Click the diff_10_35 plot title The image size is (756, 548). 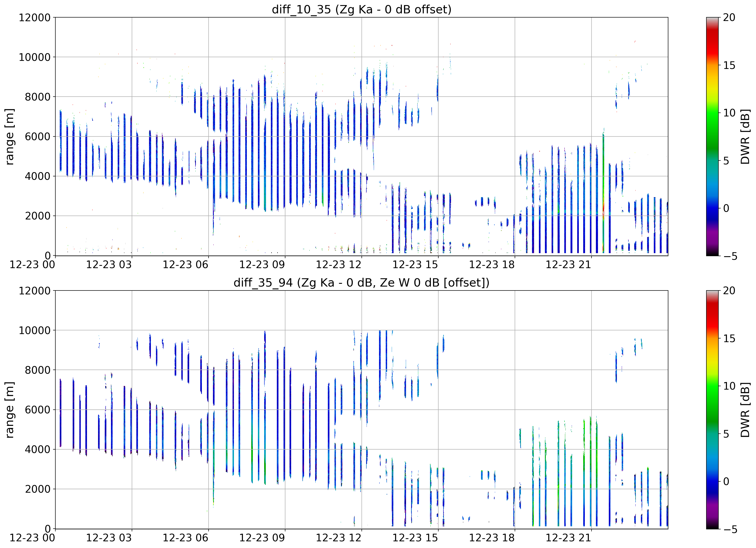coord(361,9)
